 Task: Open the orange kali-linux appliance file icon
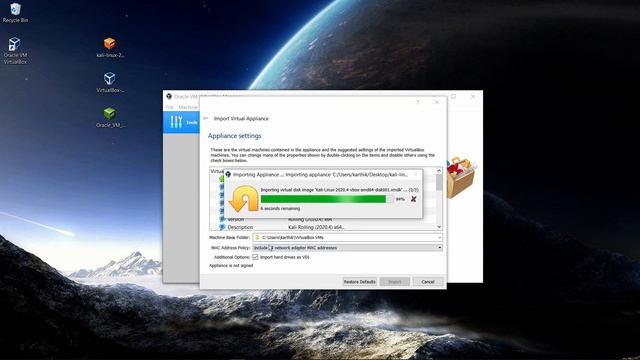point(110,47)
